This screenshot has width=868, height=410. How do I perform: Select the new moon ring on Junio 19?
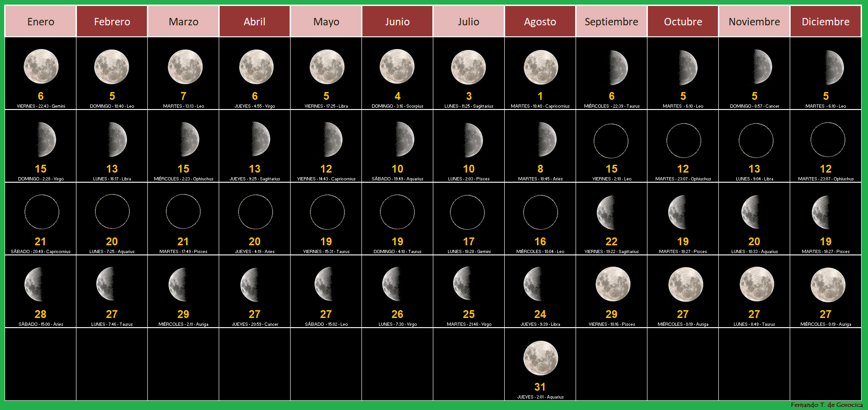(x=397, y=212)
